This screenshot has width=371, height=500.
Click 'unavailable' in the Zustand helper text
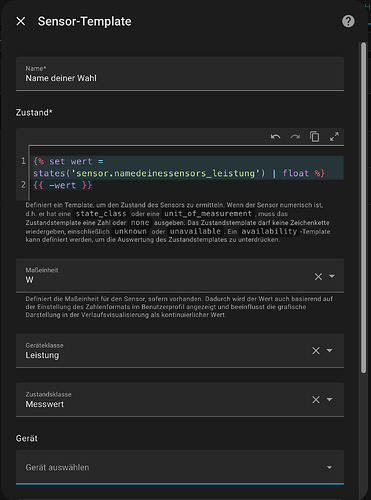[x=195, y=231]
